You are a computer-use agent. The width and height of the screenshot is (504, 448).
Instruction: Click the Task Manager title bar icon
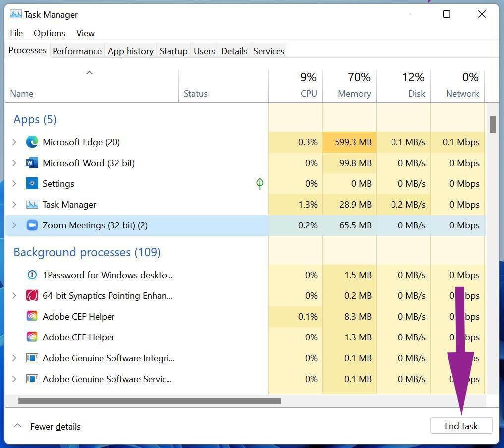pyautogui.click(x=15, y=14)
